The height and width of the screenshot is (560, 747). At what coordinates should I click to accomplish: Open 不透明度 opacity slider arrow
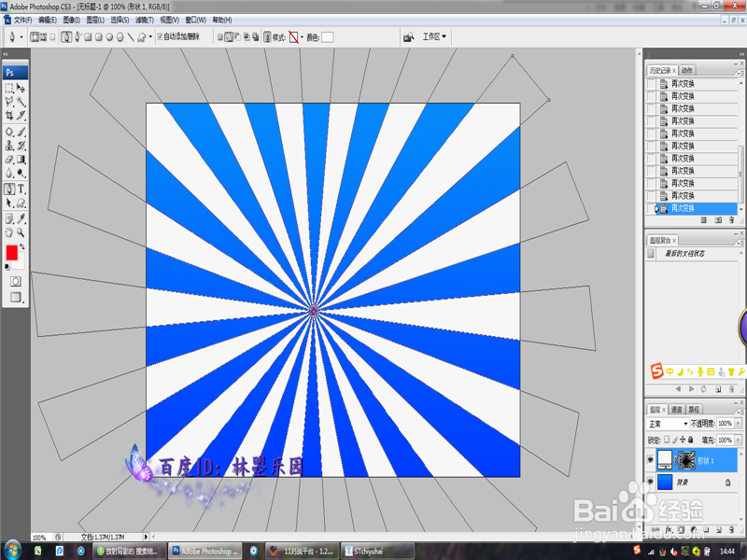pyautogui.click(x=739, y=424)
